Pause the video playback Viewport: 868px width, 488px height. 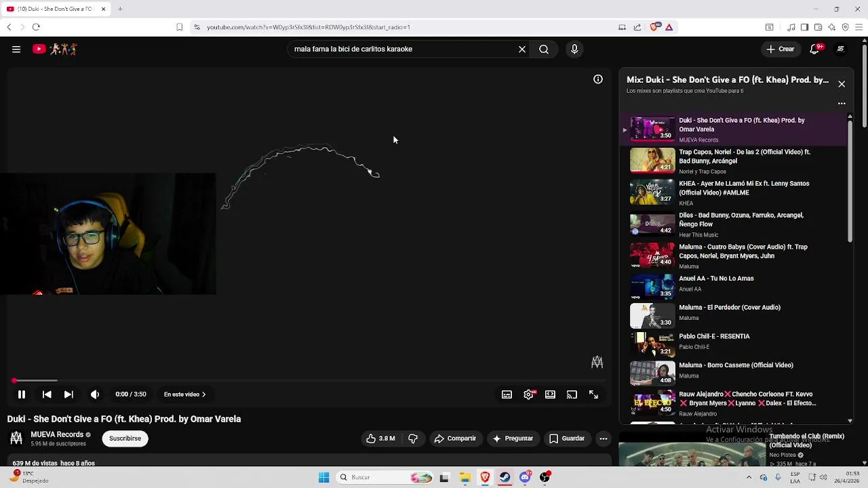[22, 394]
